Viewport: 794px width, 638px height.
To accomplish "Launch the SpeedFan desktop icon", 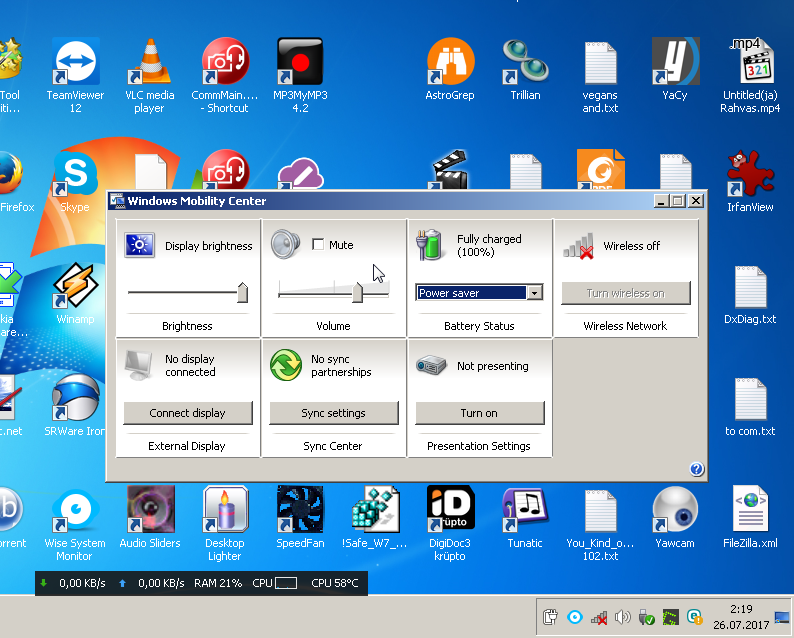I will click(x=301, y=509).
